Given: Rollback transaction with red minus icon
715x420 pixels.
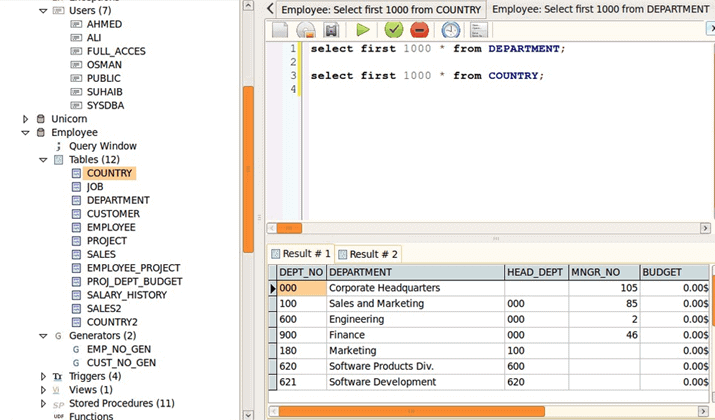Looking at the screenshot, I should [420, 30].
